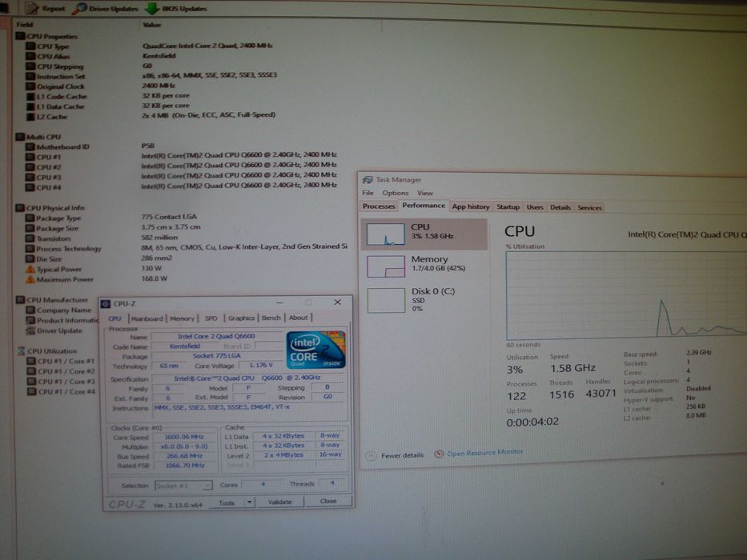The image size is (747, 560).
Task: Click the Validate button in CPU-Z
Action: pyautogui.click(x=279, y=502)
